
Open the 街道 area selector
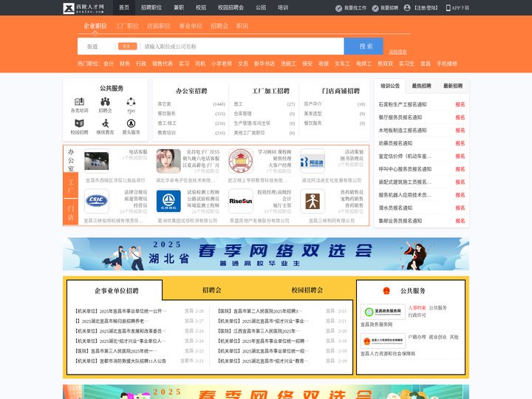tap(92, 47)
